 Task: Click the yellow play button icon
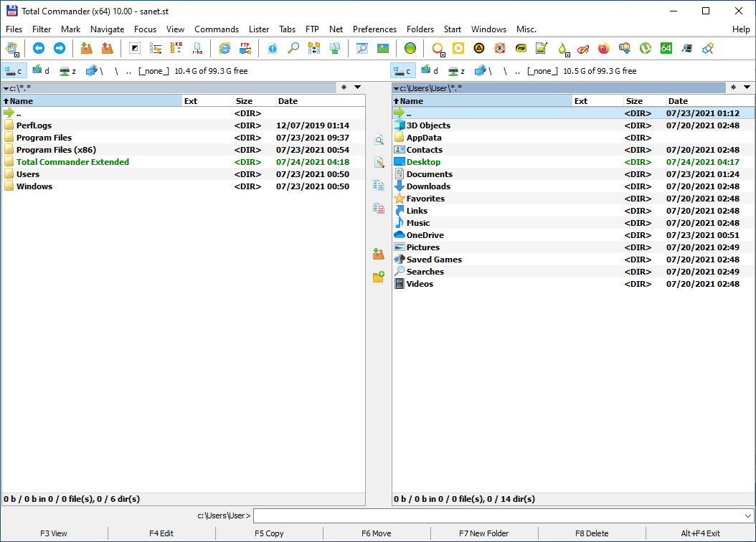pyautogui.click(x=458, y=48)
